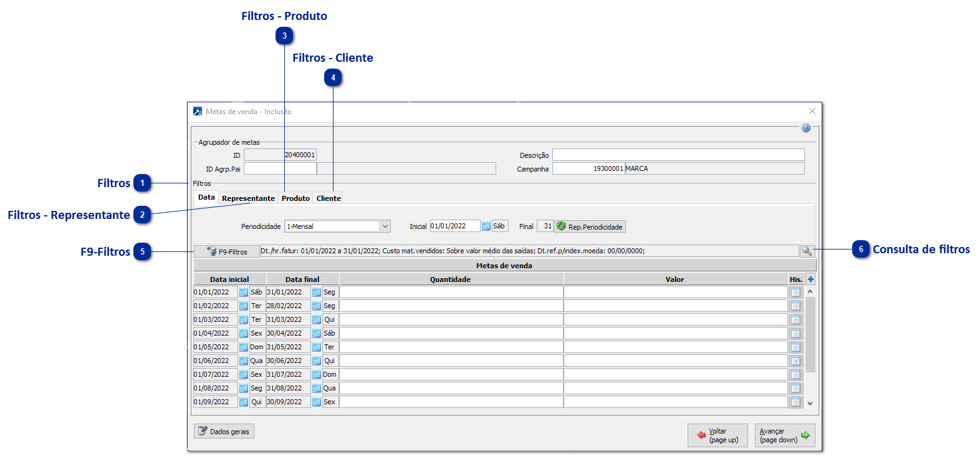Advance with Avançar (page down)
The width and height of the screenshot is (980, 461).
coord(785,435)
